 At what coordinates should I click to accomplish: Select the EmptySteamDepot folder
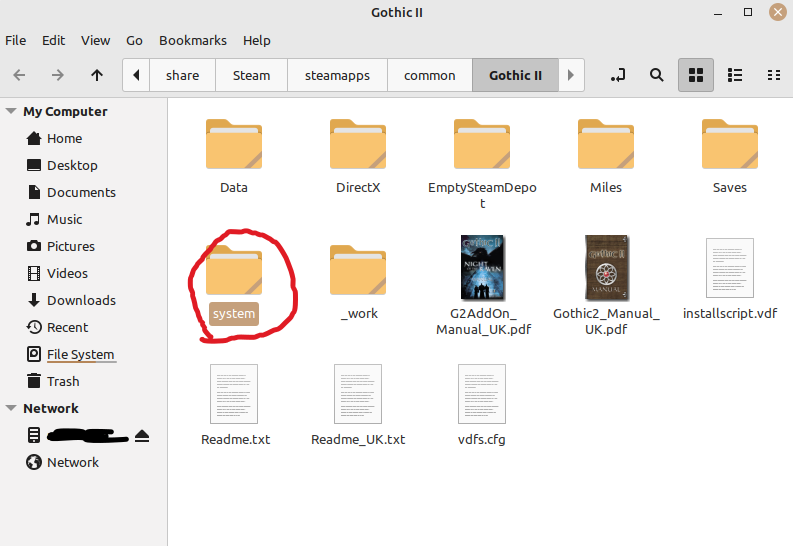point(482,164)
